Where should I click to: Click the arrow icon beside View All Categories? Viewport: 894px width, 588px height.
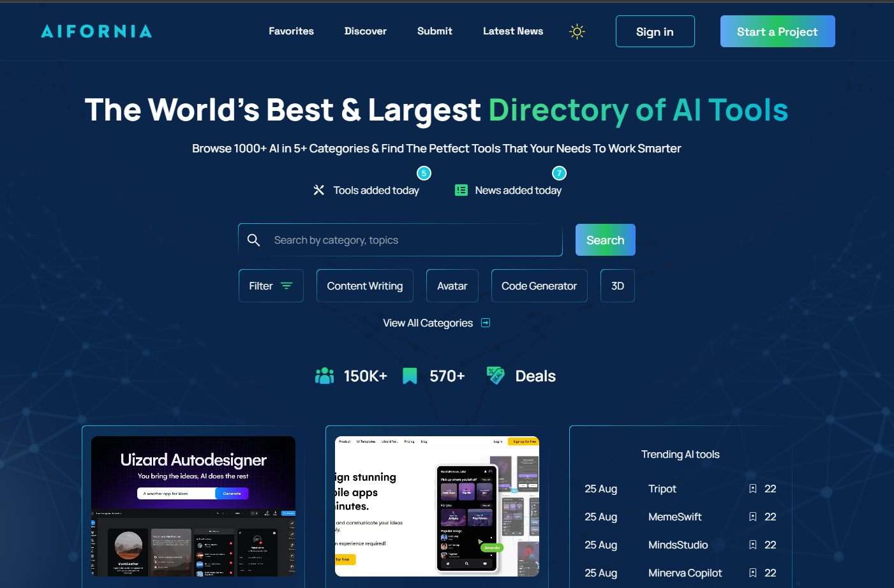pos(486,323)
